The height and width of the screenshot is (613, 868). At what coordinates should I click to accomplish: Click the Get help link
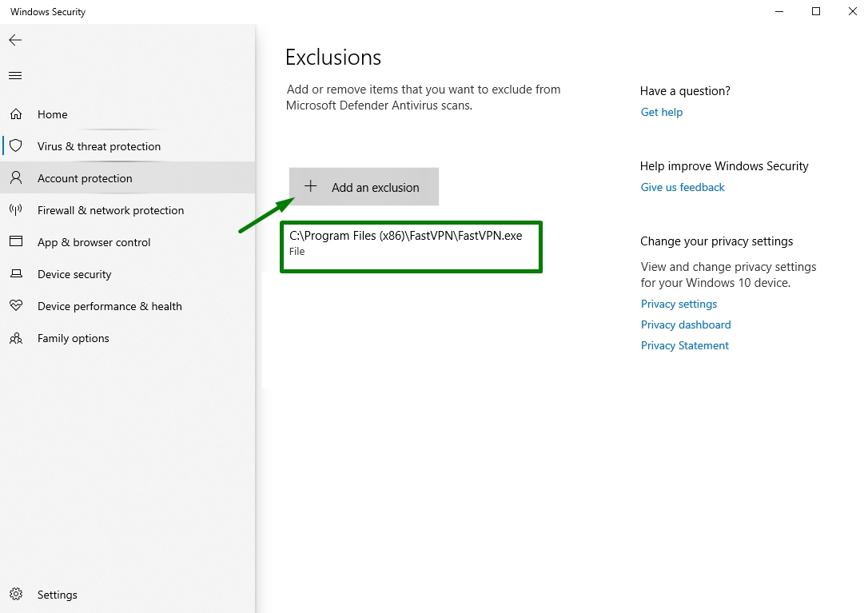pos(662,112)
